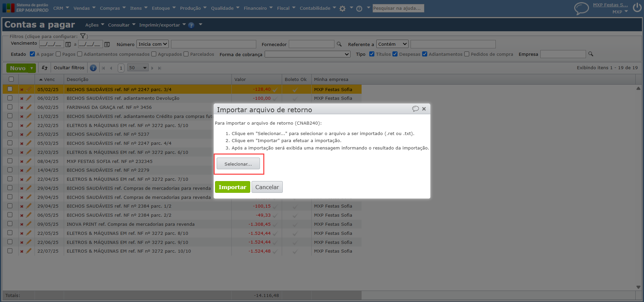Click the 'Pesquisar na ajuda' search field
The image size is (644, 302).
click(398, 8)
